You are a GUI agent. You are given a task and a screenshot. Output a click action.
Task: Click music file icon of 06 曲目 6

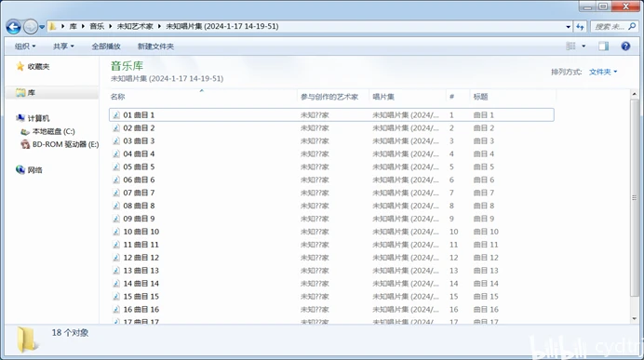116,180
